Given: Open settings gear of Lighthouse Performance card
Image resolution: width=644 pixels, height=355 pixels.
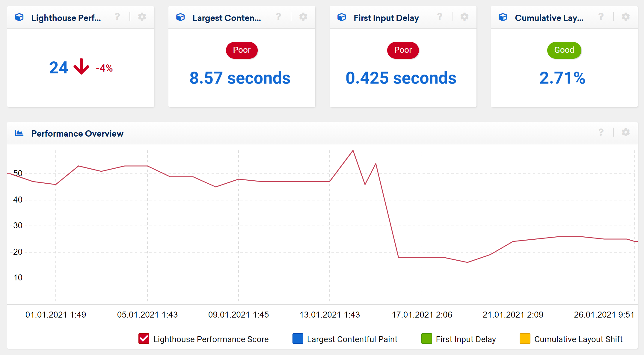Looking at the screenshot, I should [142, 17].
